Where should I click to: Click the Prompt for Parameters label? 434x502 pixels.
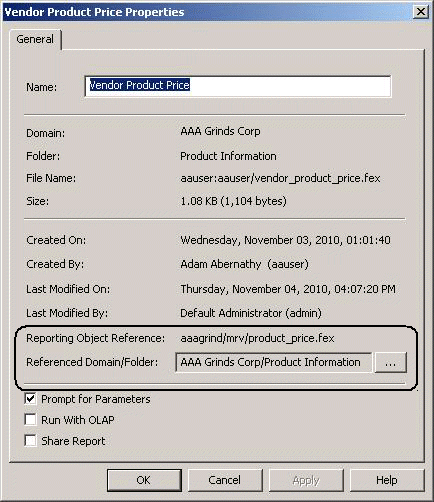tap(96, 399)
